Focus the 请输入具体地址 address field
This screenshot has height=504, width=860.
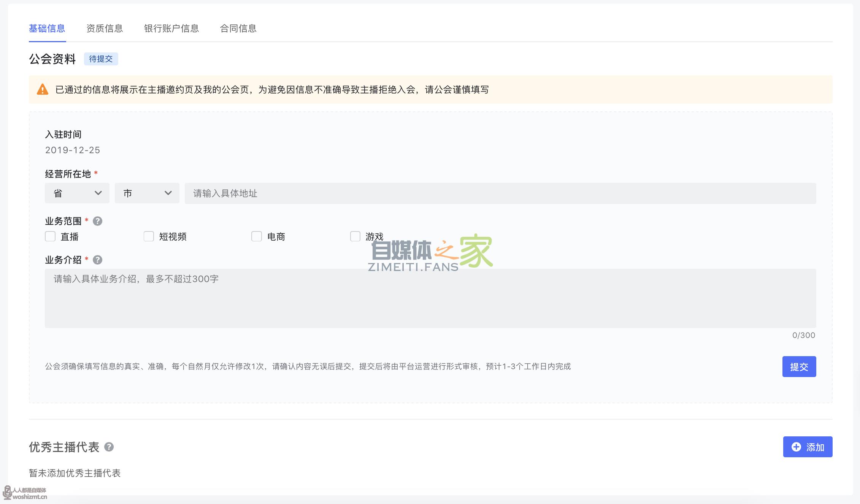(x=500, y=193)
